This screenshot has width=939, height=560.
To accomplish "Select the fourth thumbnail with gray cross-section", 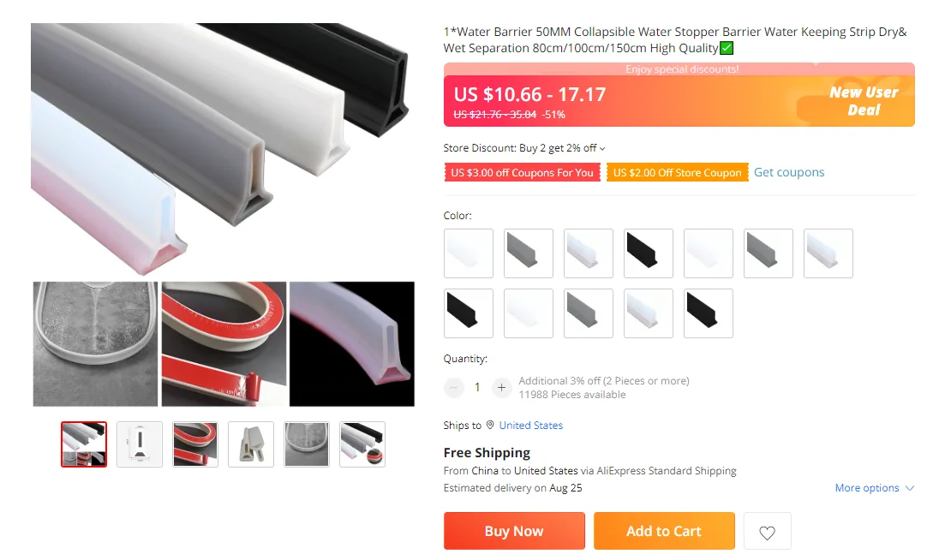I will click(251, 444).
